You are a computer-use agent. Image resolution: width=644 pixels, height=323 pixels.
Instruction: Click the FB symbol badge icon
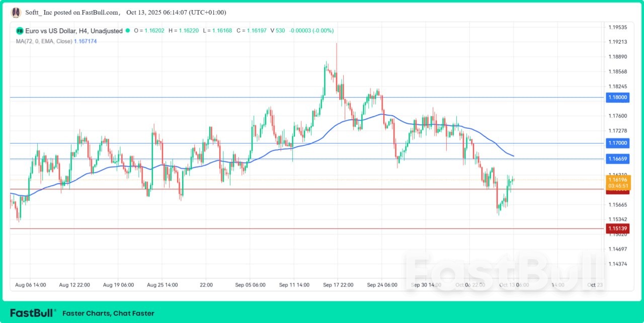(19, 31)
